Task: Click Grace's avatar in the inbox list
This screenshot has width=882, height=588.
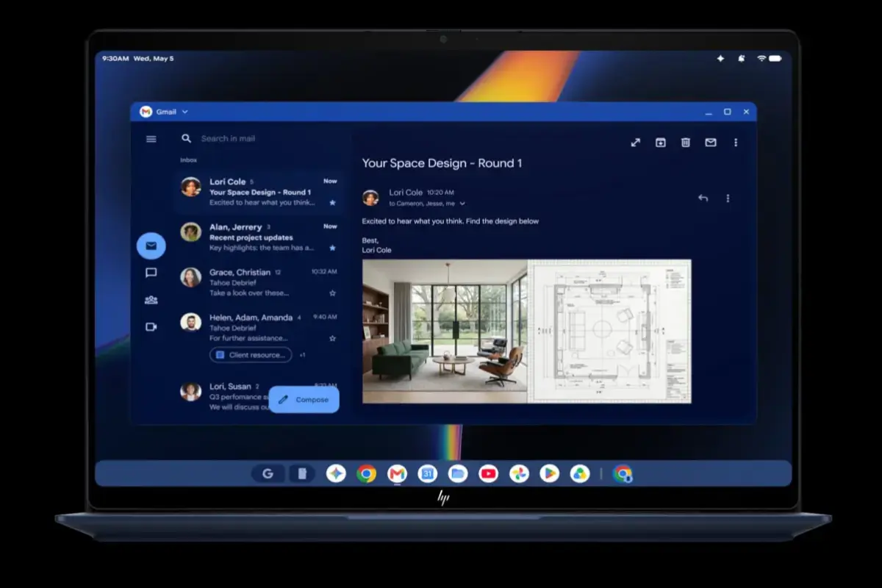Action: tap(191, 277)
